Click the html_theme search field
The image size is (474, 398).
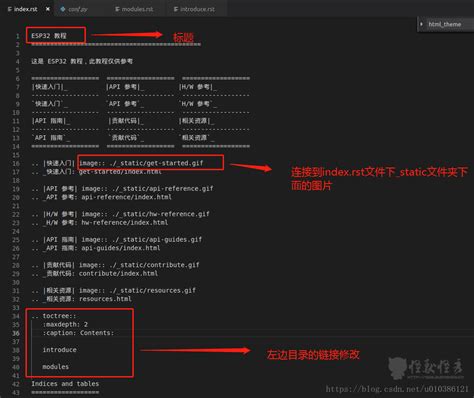point(450,24)
